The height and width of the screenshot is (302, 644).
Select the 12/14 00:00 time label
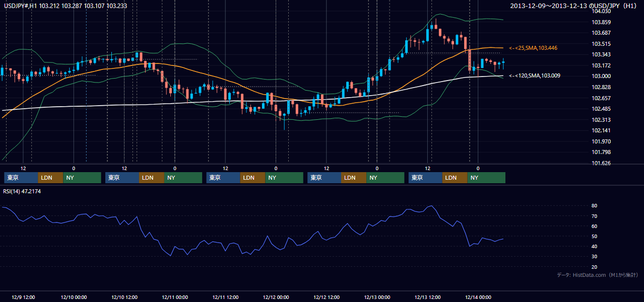coord(478,297)
